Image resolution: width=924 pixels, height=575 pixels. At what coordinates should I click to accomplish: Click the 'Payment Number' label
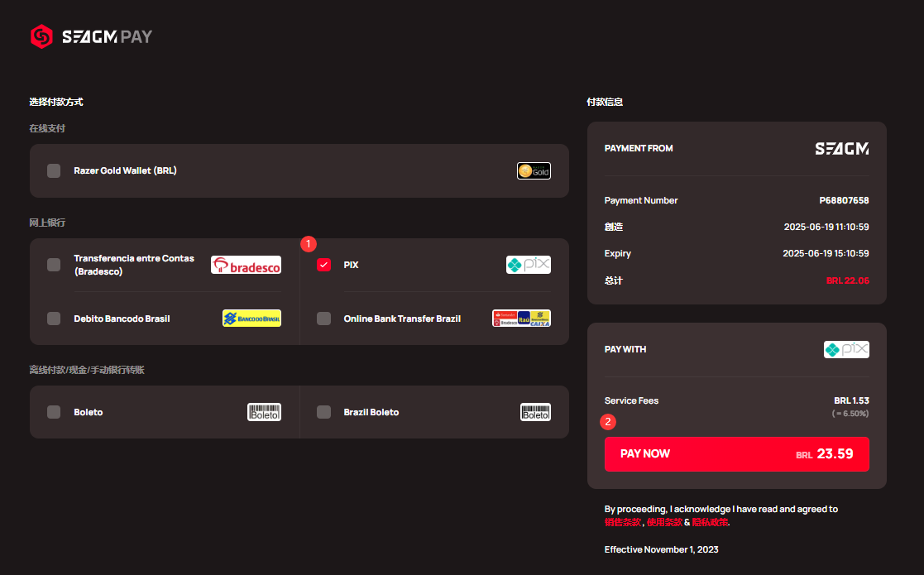point(641,200)
